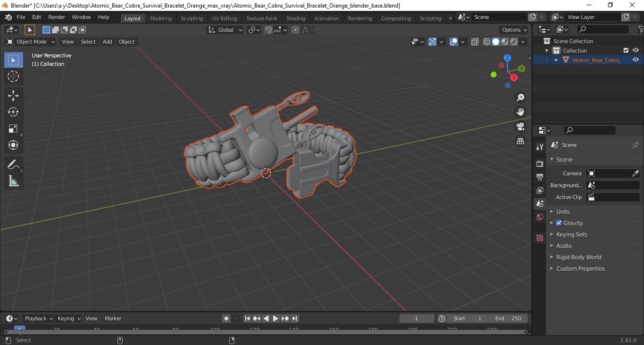The height and width of the screenshot is (345, 644).
Task: Click the current frame number field
Action: pos(417,318)
